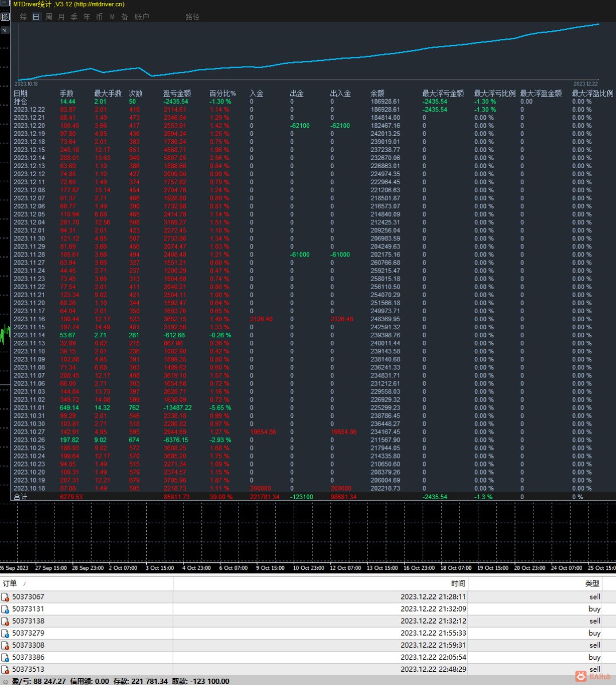Click the 盈/亏: 88 247.27 status entry
The image size is (616, 685).
[x=38, y=681]
